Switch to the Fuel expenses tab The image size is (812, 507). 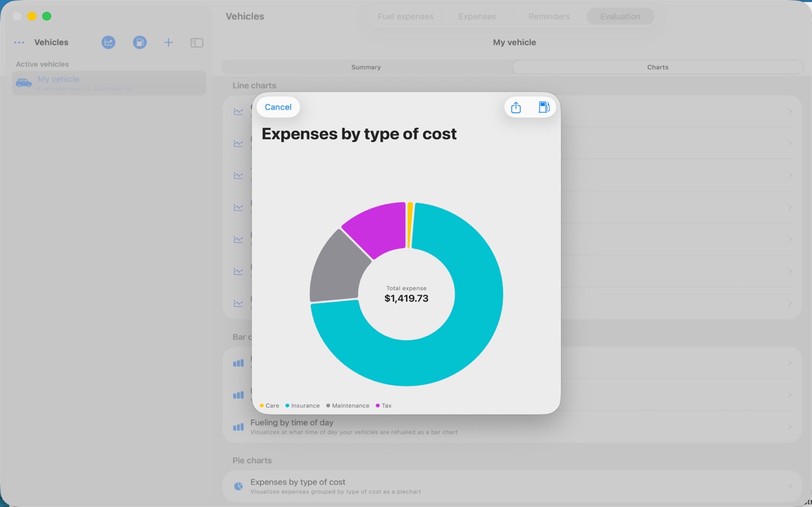(405, 16)
